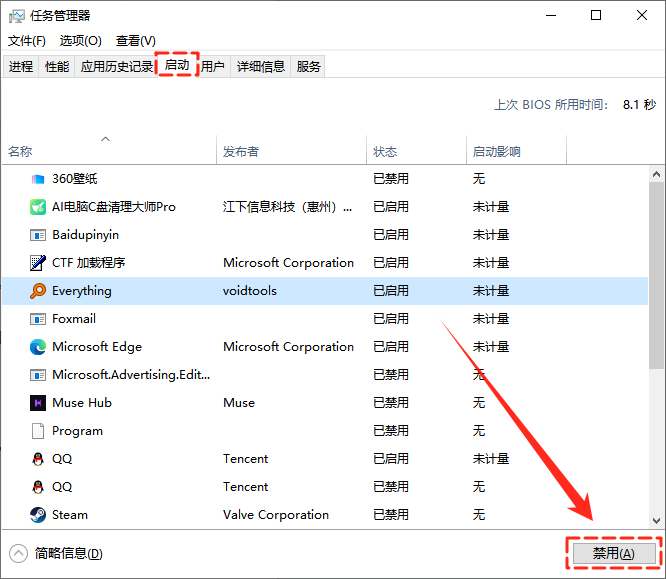The height and width of the screenshot is (579, 666).
Task: Sort by the 状态 column header
Action: [416, 150]
